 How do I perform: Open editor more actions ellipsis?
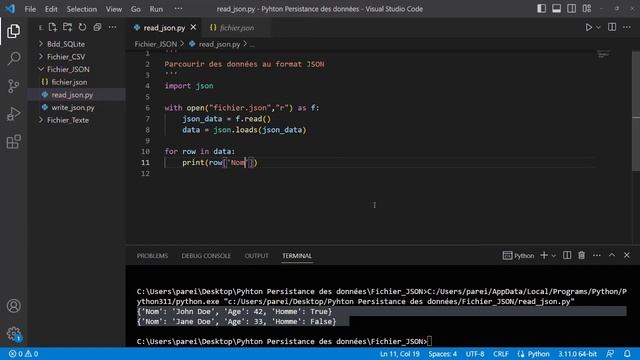pyautogui.click(x=627, y=27)
